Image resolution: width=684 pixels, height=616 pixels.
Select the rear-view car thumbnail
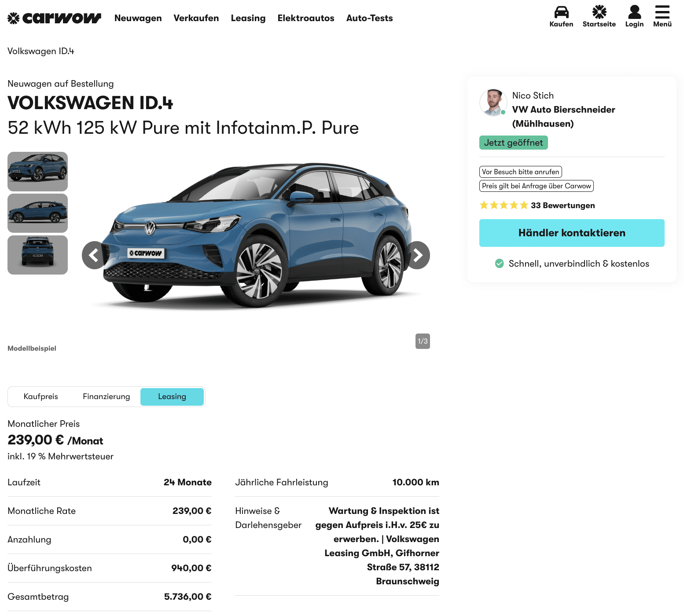tap(37, 255)
